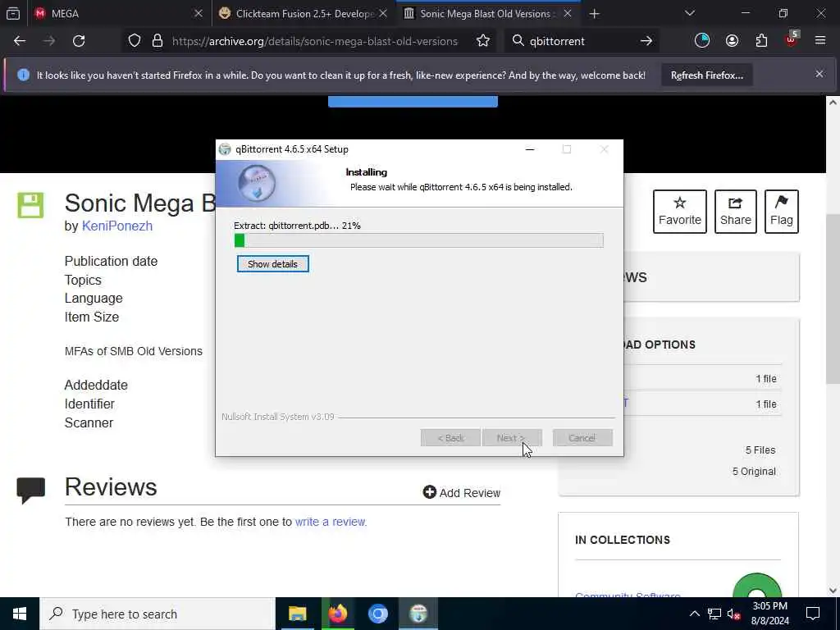Show hidden system tray icons
This screenshot has width=840, height=630.
pyautogui.click(x=694, y=614)
